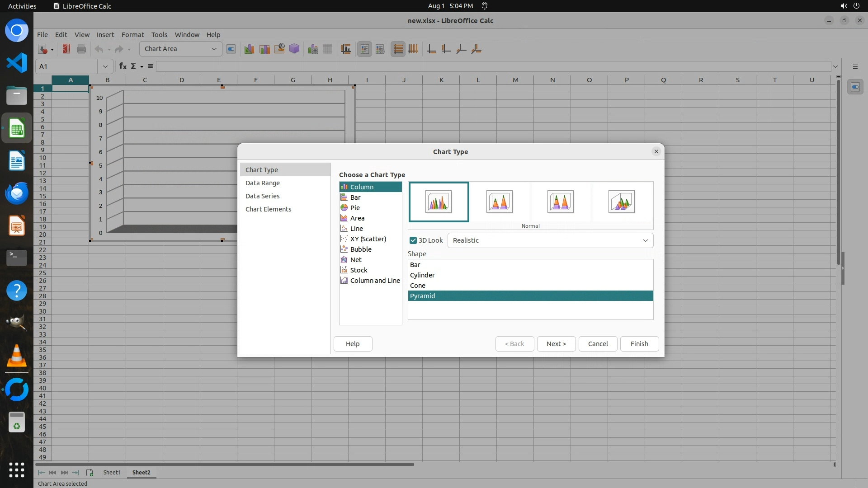Screen dimensions: 868x488
Task: Uncheck the 3D Look checkbox
Action: pyautogui.click(x=413, y=240)
